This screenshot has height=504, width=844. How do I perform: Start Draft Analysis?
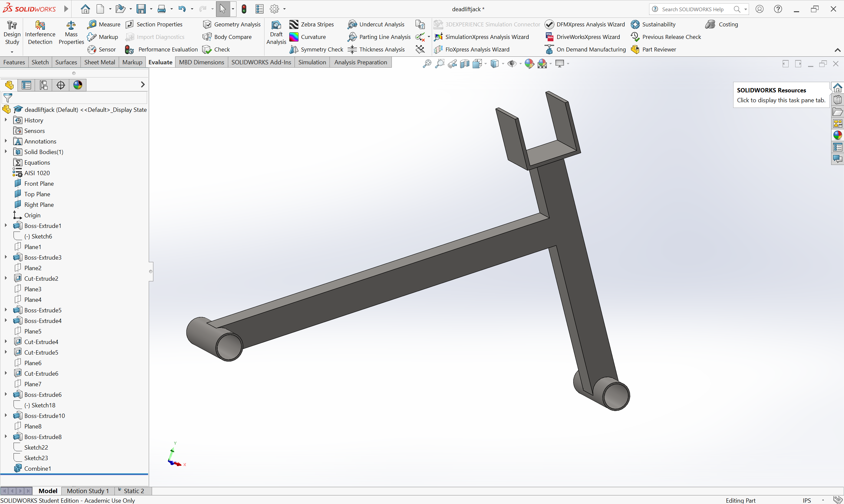coord(276,33)
